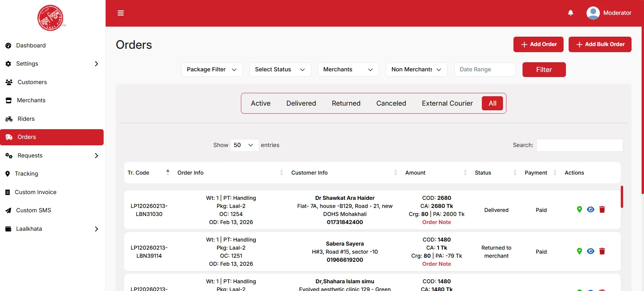Click the Dashboard gauge icon
Image resolution: width=644 pixels, height=291 pixels.
pos(8,45)
